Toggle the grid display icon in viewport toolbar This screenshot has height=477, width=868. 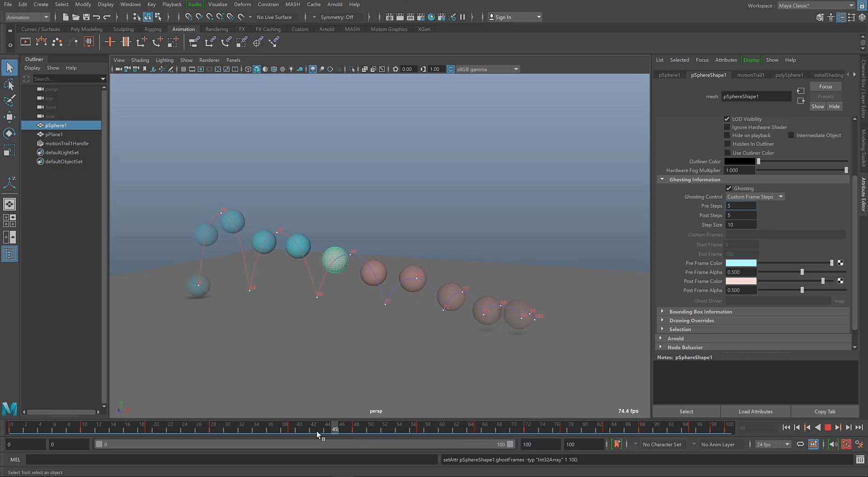point(184,69)
